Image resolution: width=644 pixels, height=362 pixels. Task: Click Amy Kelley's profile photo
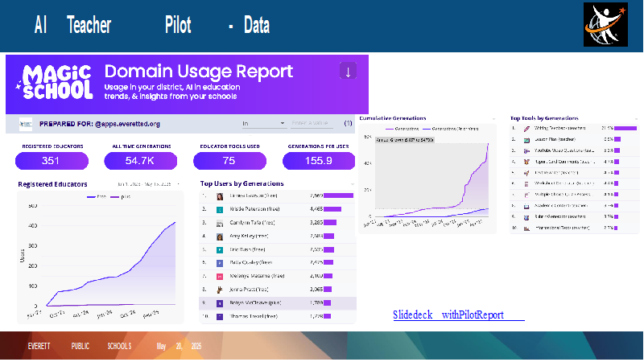point(220,237)
